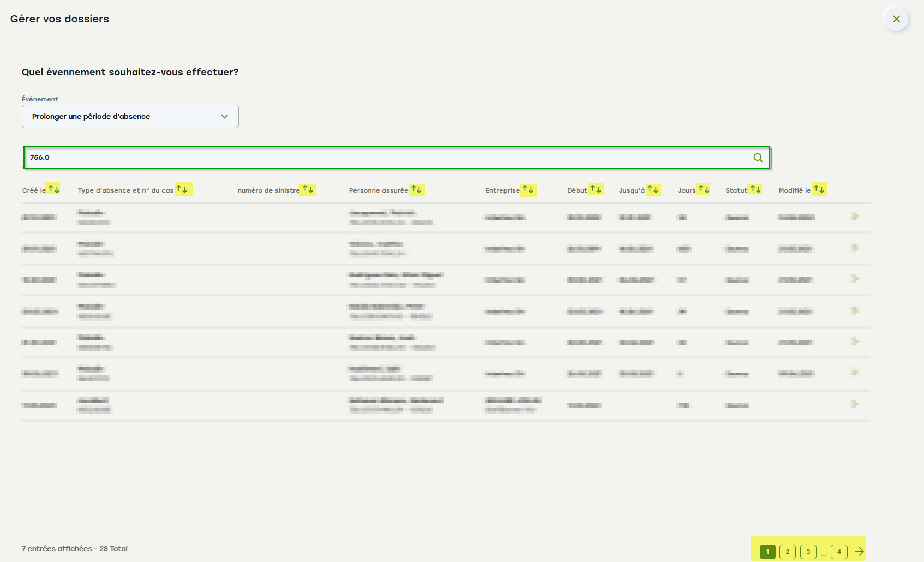Expand dropdown using the chevron arrow
Screen dimensions: 924x562
[224, 117]
